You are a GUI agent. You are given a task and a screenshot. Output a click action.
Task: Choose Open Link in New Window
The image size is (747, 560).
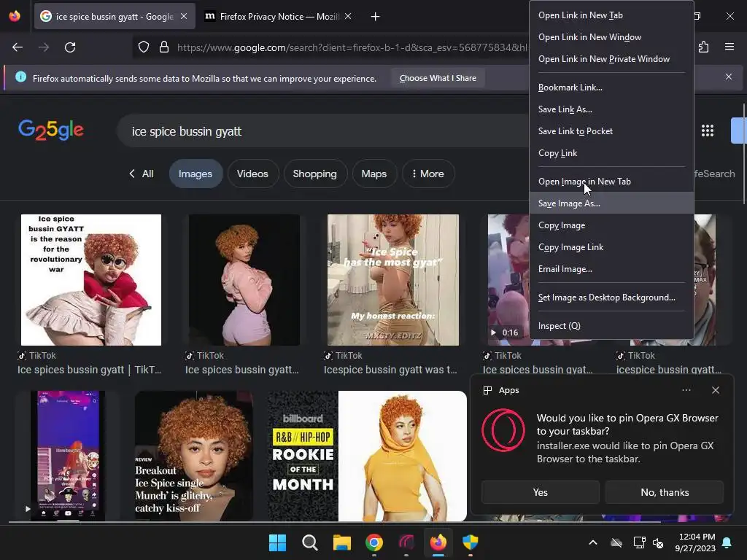[611, 37]
